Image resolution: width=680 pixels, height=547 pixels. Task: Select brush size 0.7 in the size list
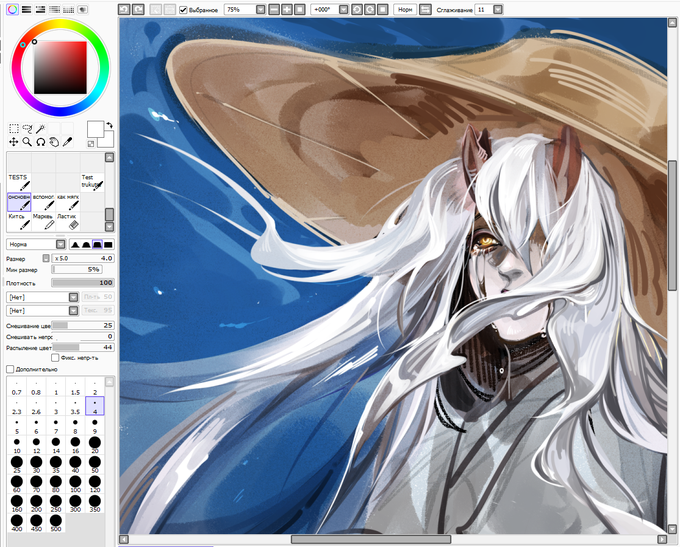pos(17,387)
